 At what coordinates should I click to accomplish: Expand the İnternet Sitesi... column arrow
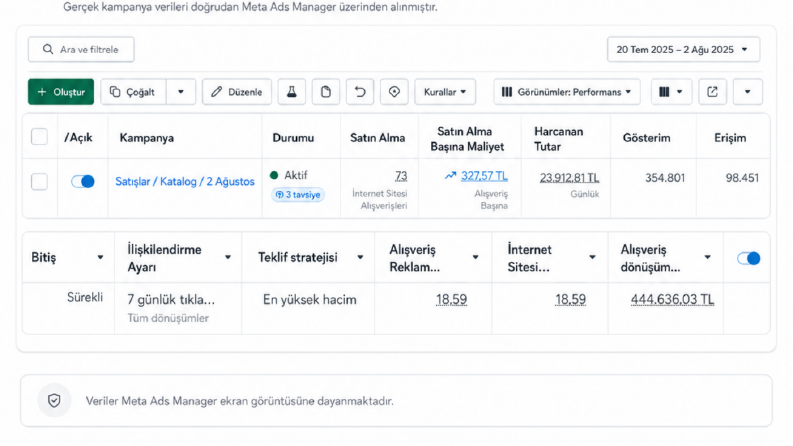click(592, 257)
